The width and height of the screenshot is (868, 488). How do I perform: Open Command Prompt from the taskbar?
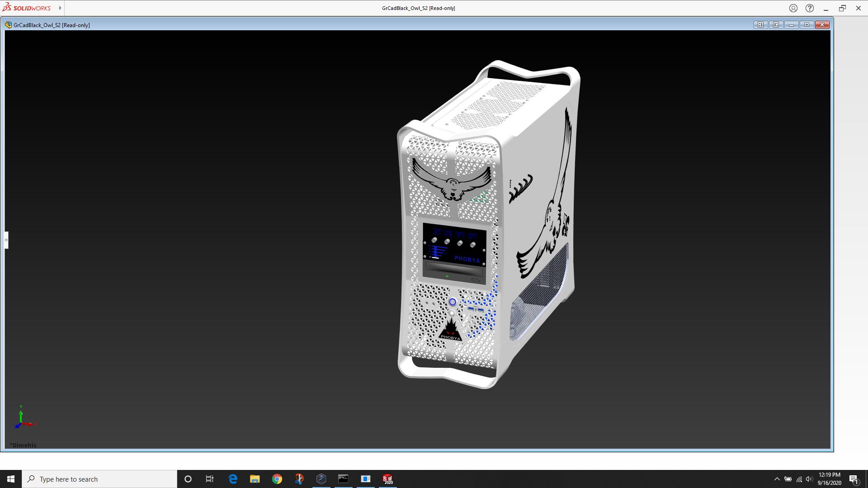coord(343,479)
